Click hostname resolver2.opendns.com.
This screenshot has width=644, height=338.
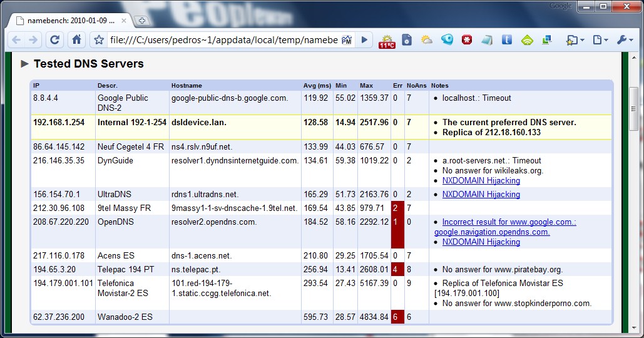(214, 222)
